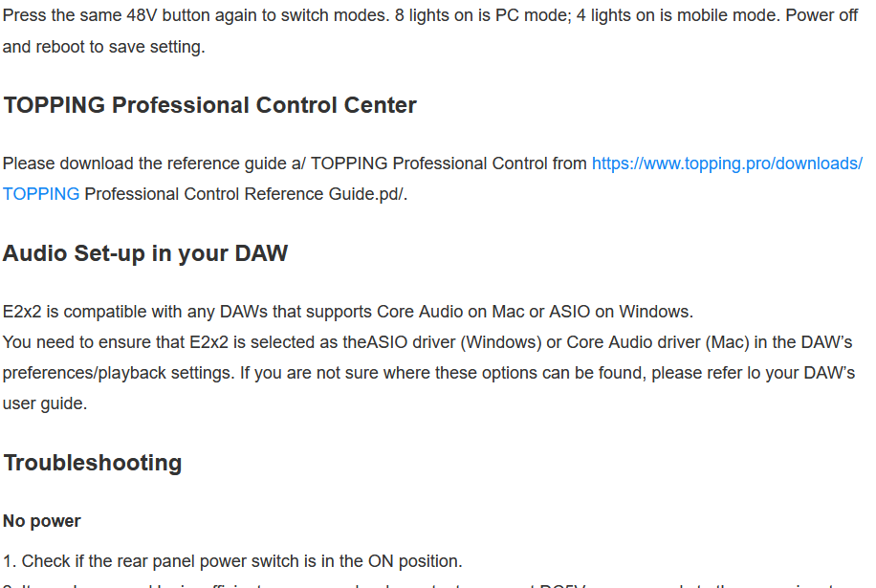876x588 pixels.
Task: Click the blue TOPPING link text
Action: click(41, 194)
